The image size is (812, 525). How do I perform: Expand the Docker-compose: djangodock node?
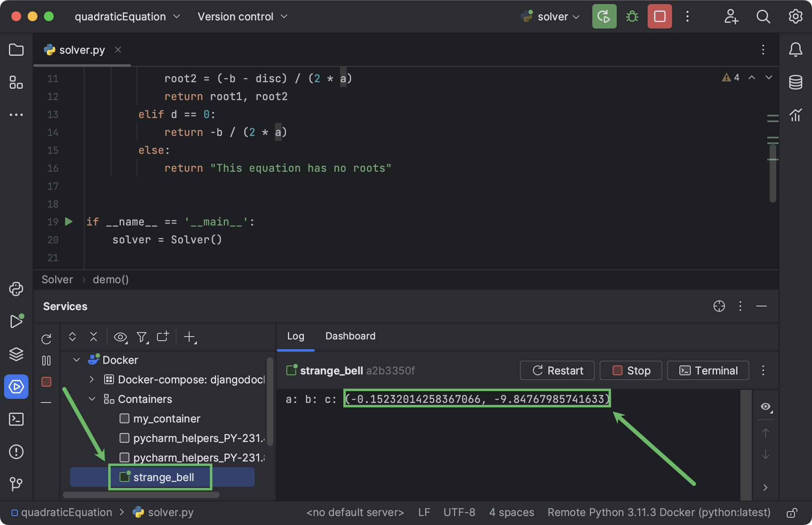pyautogui.click(x=92, y=379)
